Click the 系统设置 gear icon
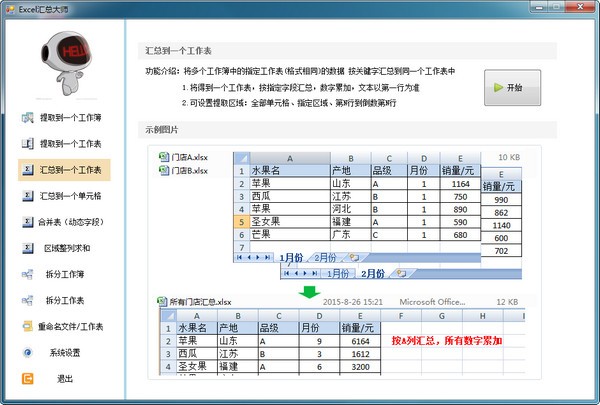 coord(27,352)
